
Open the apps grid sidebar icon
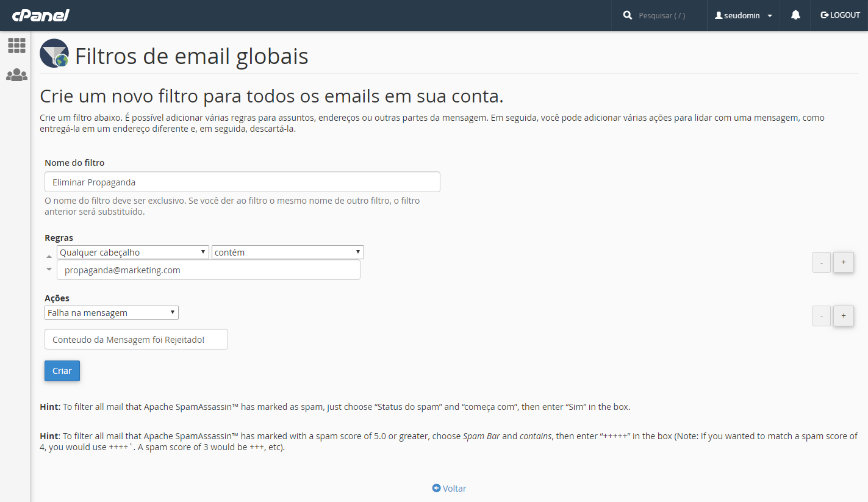click(16, 45)
